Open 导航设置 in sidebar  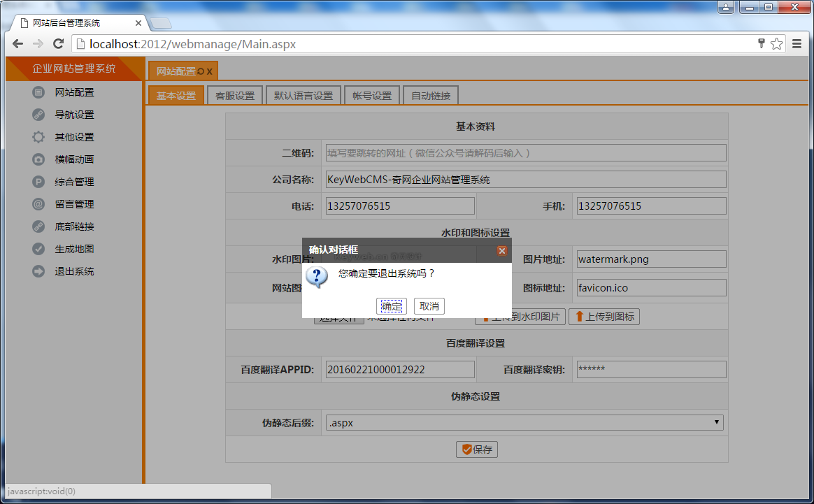pos(74,115)
